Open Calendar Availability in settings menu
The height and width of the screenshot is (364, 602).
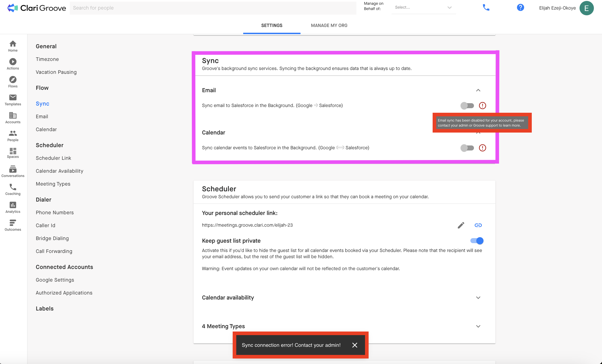(x=59, y=171)
